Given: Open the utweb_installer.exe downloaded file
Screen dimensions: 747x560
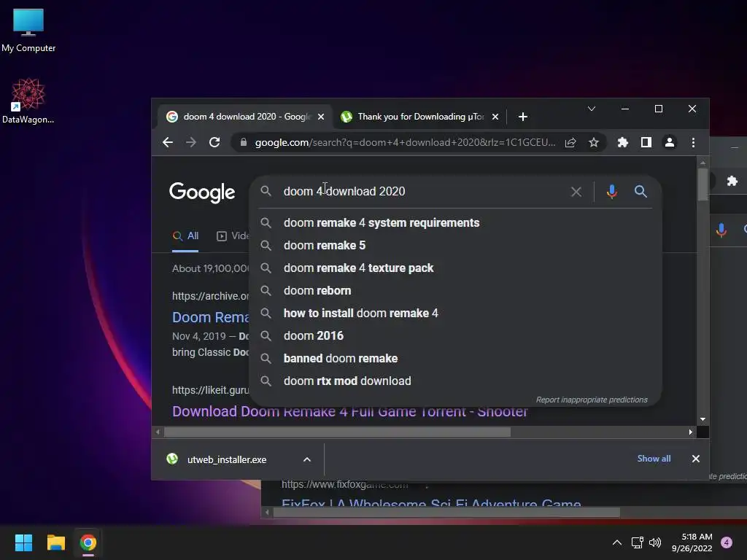Looking at the screenshot, I should tap(227, 459).
